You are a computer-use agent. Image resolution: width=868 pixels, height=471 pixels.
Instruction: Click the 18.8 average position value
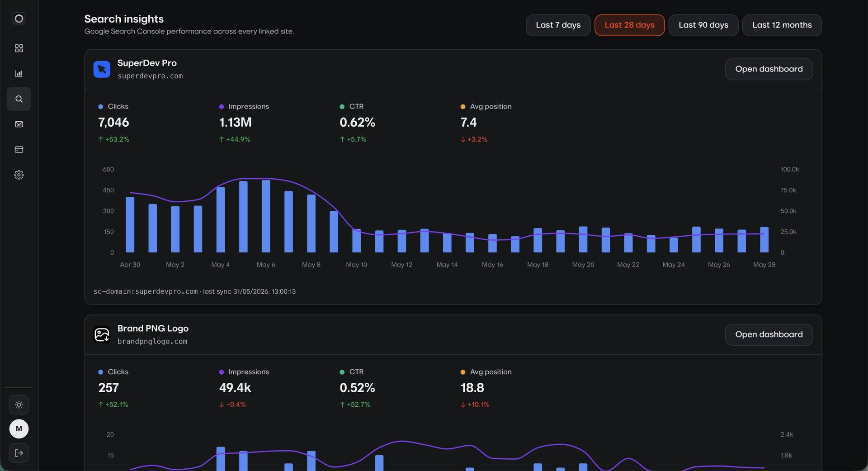coord(472,388)
